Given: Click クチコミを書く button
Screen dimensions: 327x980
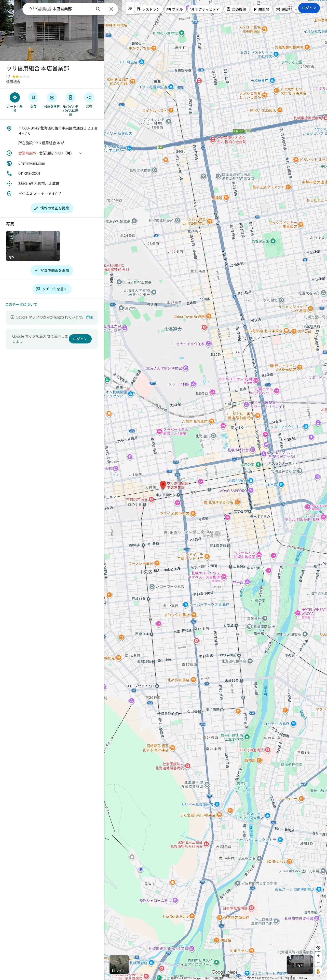Looking at the screenshot, I should (52, 289).
